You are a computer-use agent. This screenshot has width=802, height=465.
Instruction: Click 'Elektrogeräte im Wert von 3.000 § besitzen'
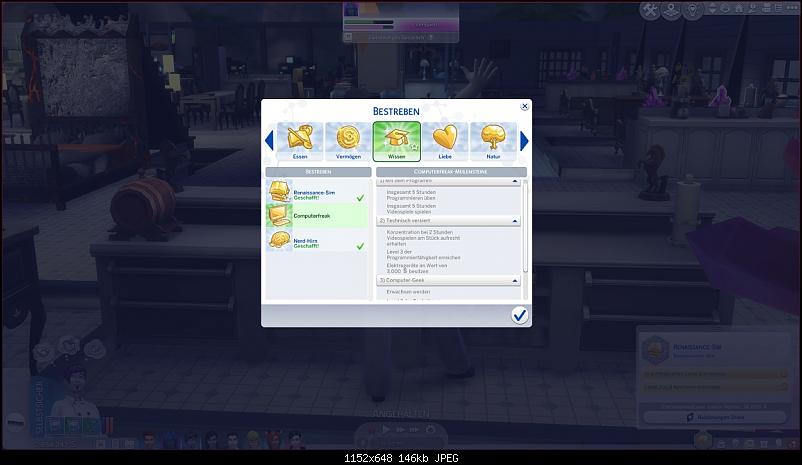click(x=417, y=269)
